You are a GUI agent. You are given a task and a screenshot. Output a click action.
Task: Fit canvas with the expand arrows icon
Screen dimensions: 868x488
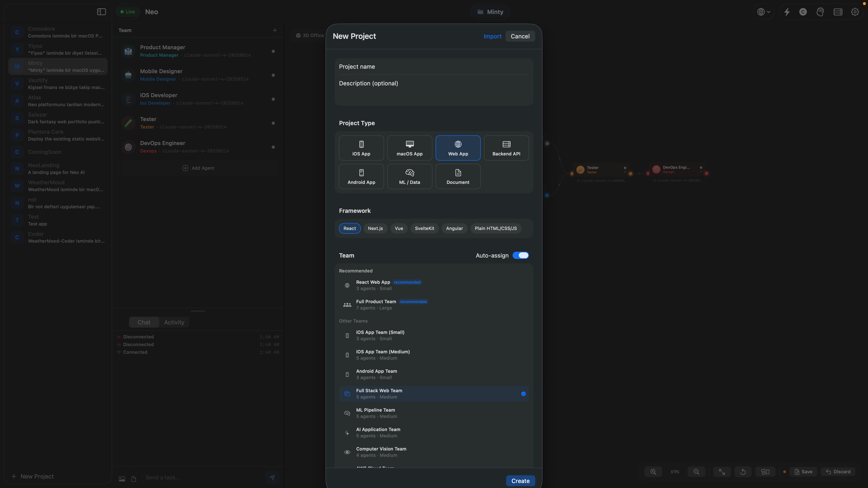point(722,472)
